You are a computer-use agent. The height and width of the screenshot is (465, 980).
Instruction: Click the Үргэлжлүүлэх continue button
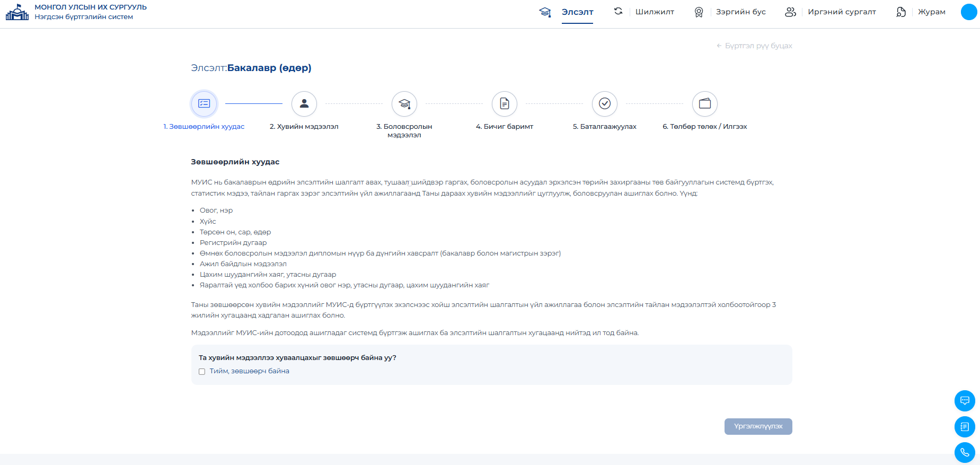click(x=758, y=426)
